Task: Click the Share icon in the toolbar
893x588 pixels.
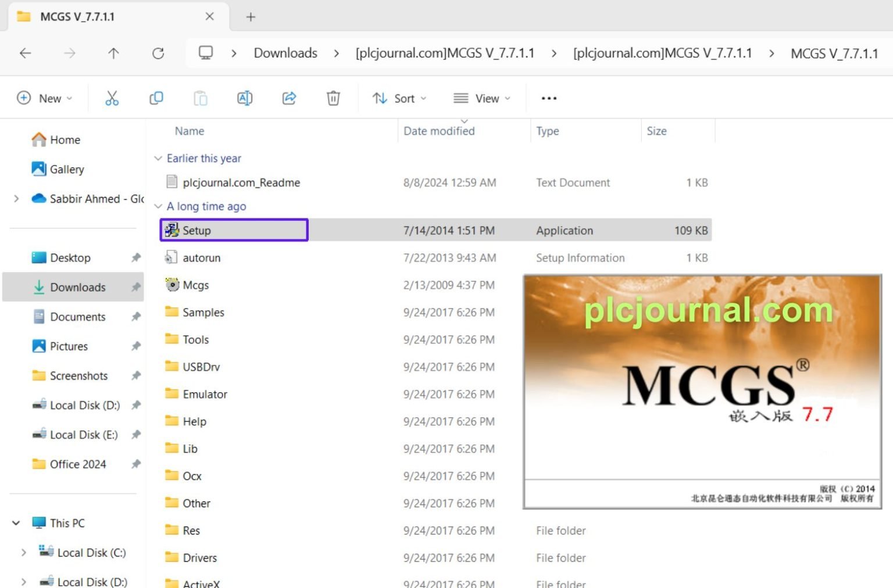Action: tap(289, 98)
